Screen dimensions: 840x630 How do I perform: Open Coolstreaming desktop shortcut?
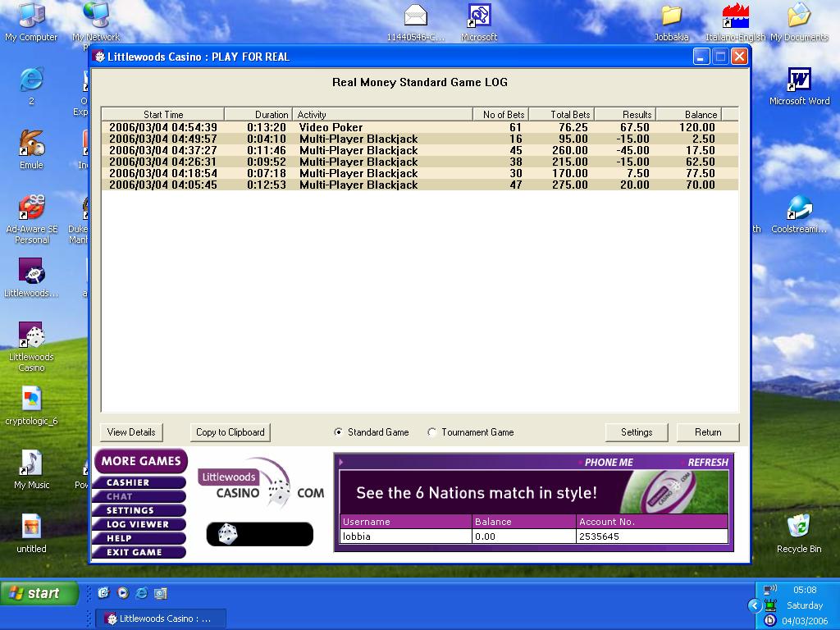tap(799, 214)
